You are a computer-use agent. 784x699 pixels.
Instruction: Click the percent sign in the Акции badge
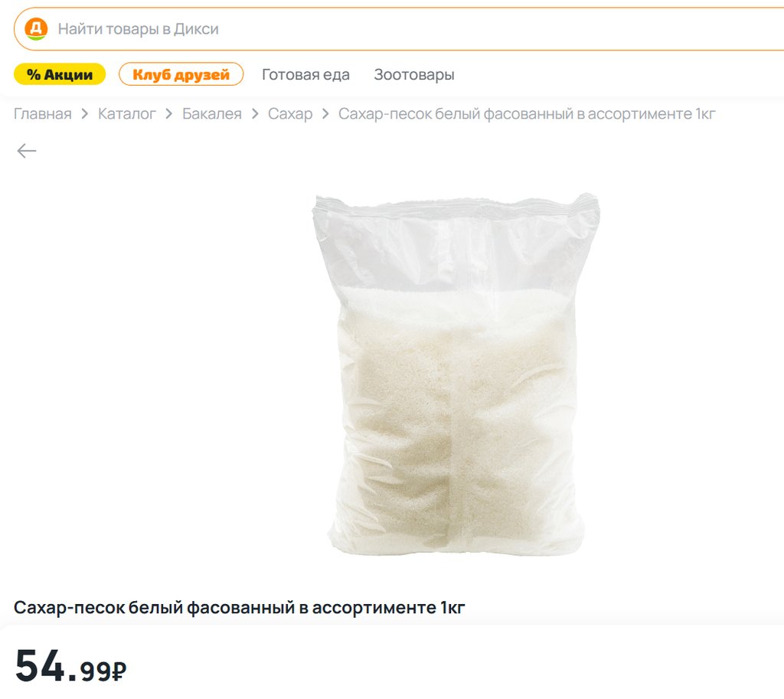point(34,74)
